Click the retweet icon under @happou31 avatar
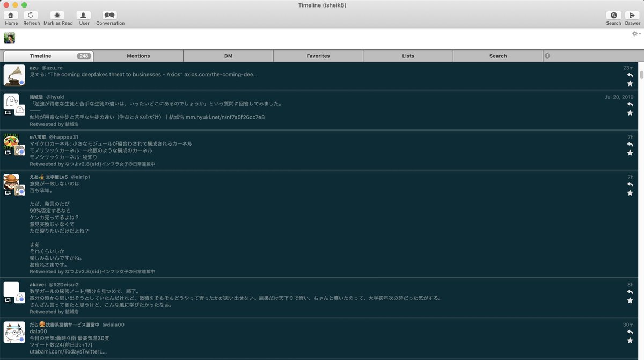This screenshot has width=644, height=360. [x=8, y=153]
